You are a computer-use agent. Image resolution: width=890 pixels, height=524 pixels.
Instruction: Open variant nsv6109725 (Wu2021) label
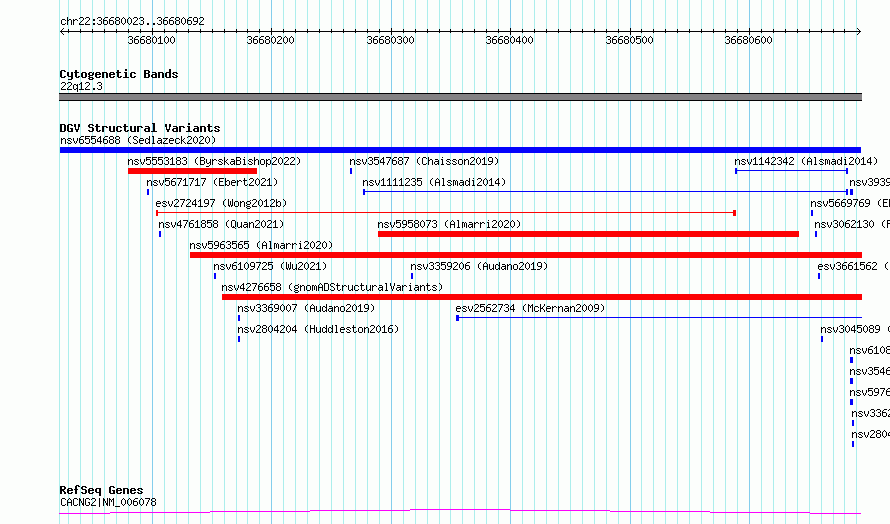point(270,266)
